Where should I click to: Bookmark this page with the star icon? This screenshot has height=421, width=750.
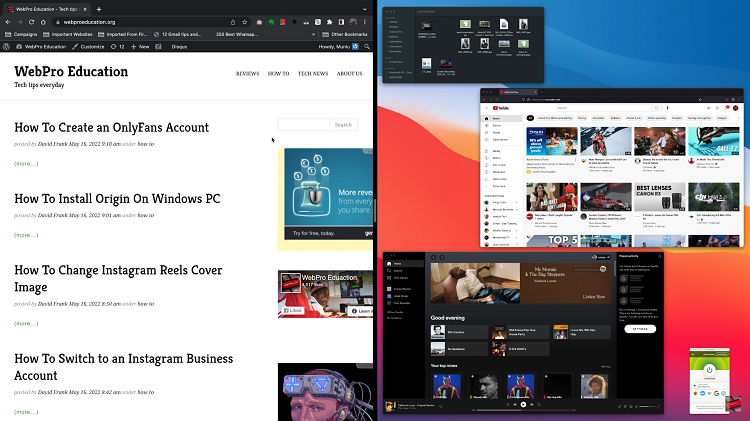245,22
